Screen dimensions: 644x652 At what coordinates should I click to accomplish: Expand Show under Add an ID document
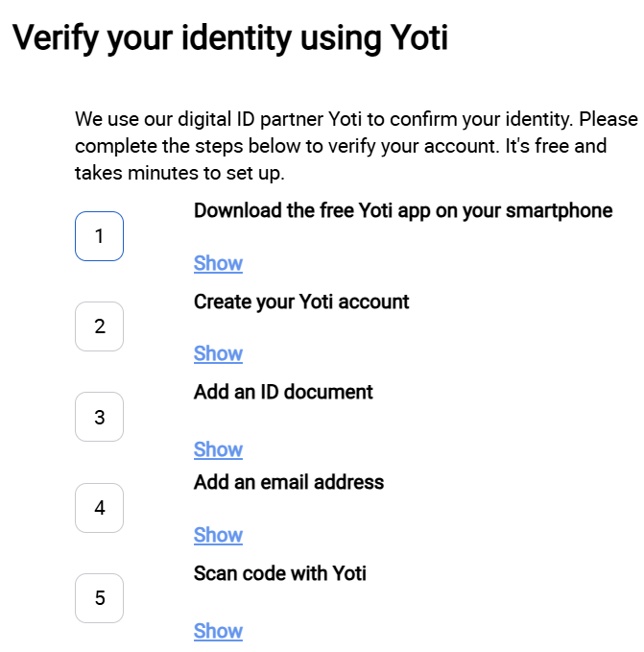tap(218, 449)
